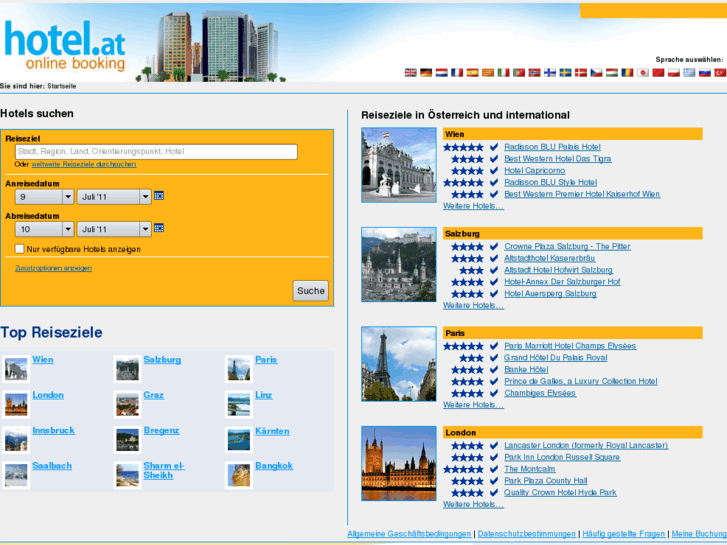Open the Bregenz destination link

coord(161,430)
